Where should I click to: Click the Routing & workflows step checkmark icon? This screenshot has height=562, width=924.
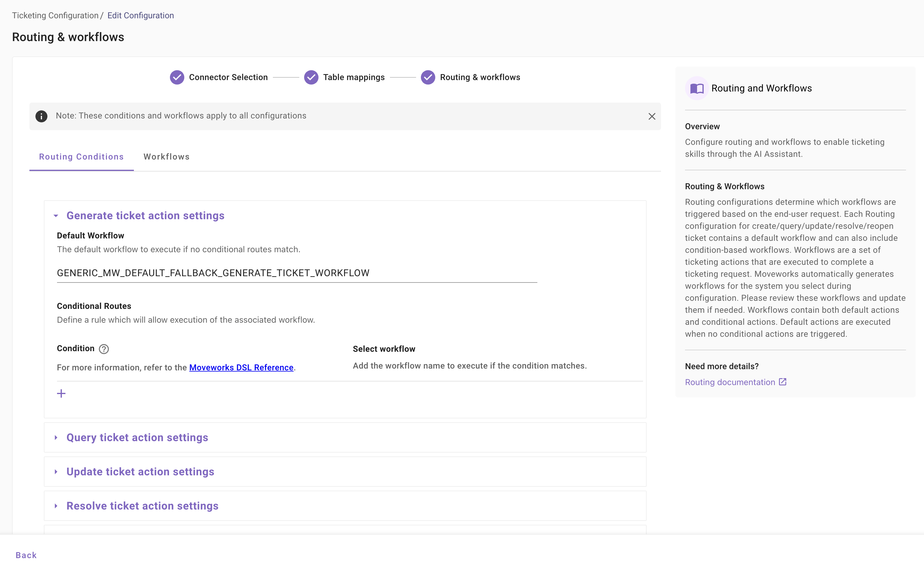pyautogui.click(x=428, y=77)
